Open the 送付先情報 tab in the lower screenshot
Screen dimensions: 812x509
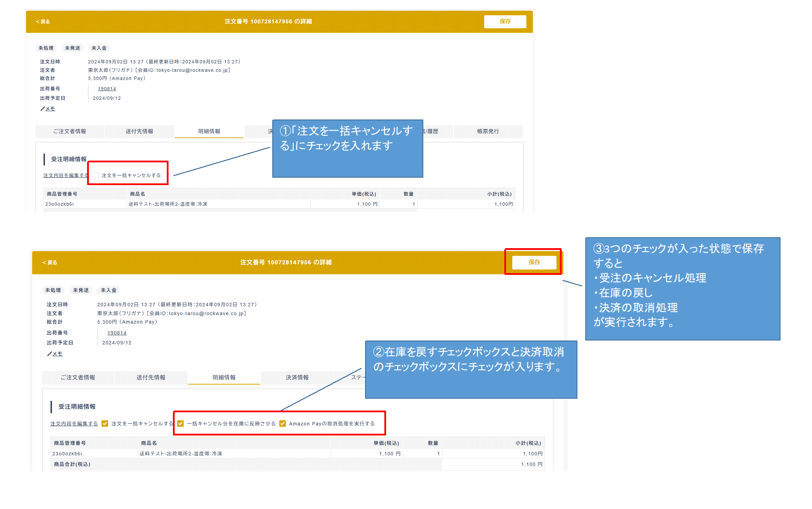click(151, 378)
